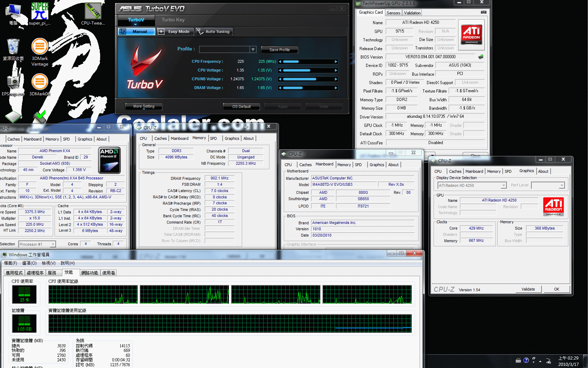Open the 3DMark Vantage desktop icon
This screenshot has width=588, height=368.
point(40,52)
